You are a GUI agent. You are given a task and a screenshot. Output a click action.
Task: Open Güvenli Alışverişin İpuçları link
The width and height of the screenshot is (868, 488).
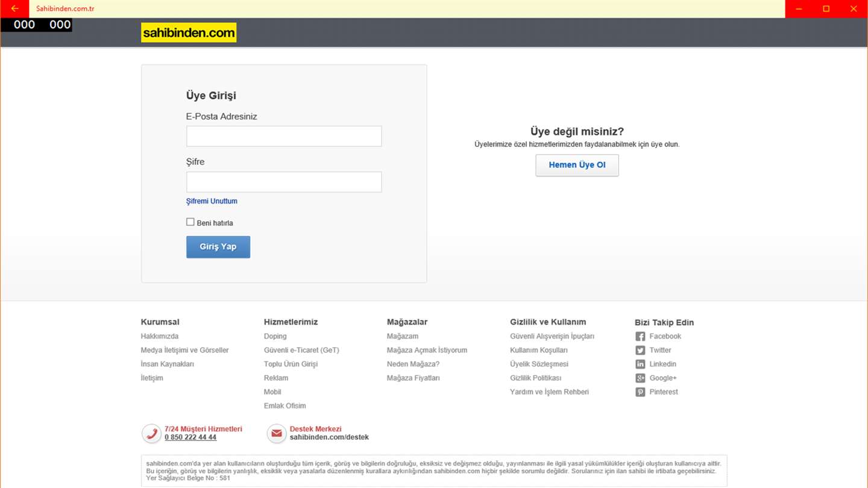[552, 336]
